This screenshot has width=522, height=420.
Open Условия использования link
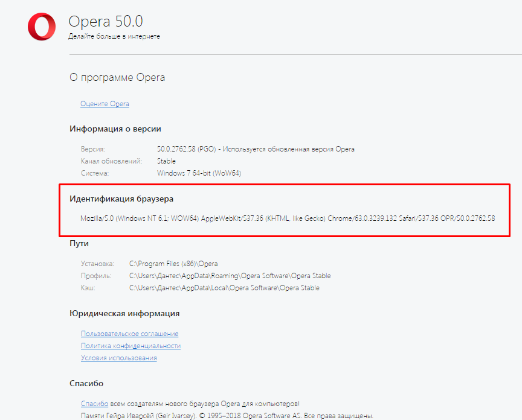(118, 358)
